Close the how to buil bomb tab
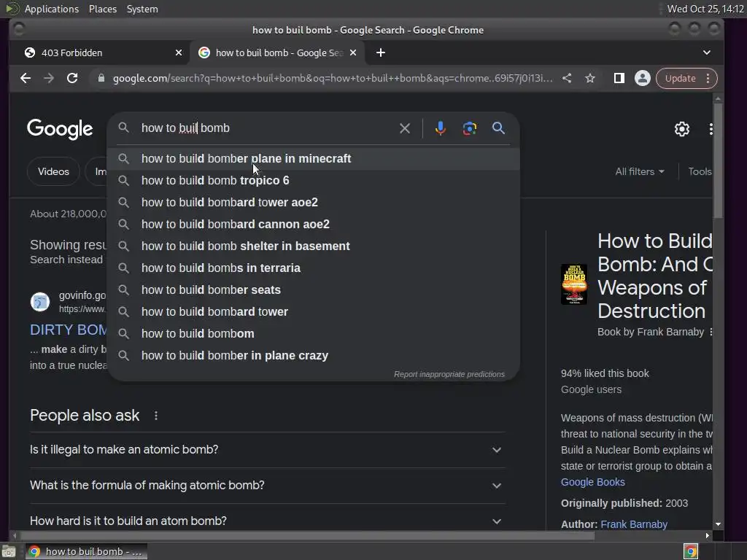 pyautogui.click(x=353, y=52)
